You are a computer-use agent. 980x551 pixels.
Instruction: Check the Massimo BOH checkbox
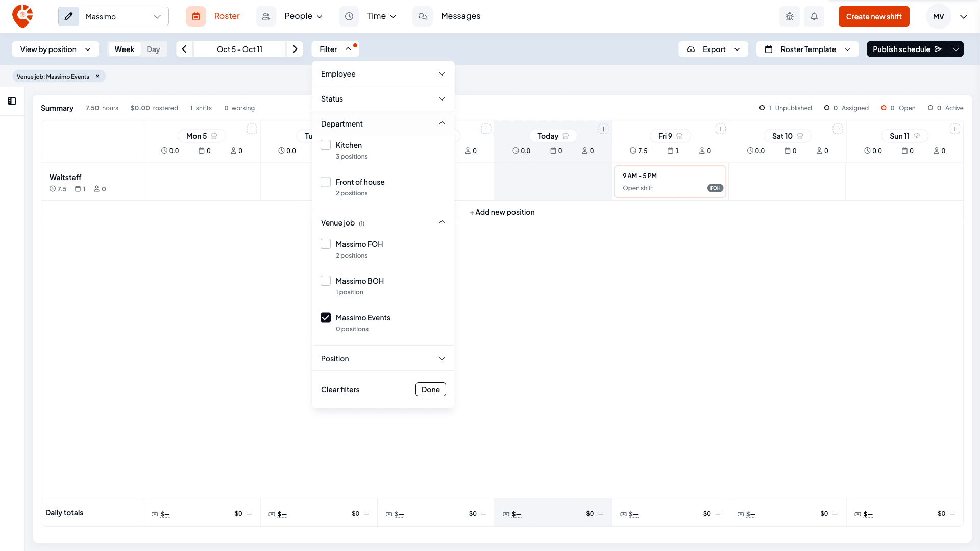coord(326,281)
